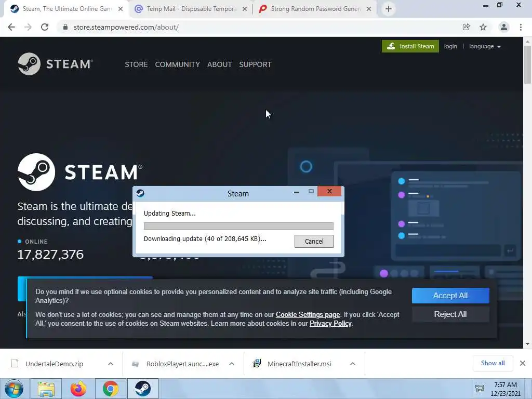Close the downloads bar
532x399 pixels.
(x=523, y=363)
